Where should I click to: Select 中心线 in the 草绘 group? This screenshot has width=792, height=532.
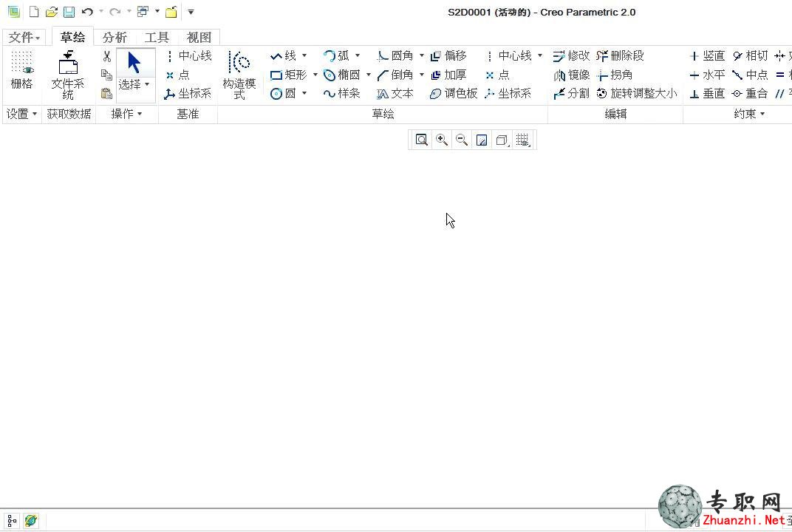508,55
